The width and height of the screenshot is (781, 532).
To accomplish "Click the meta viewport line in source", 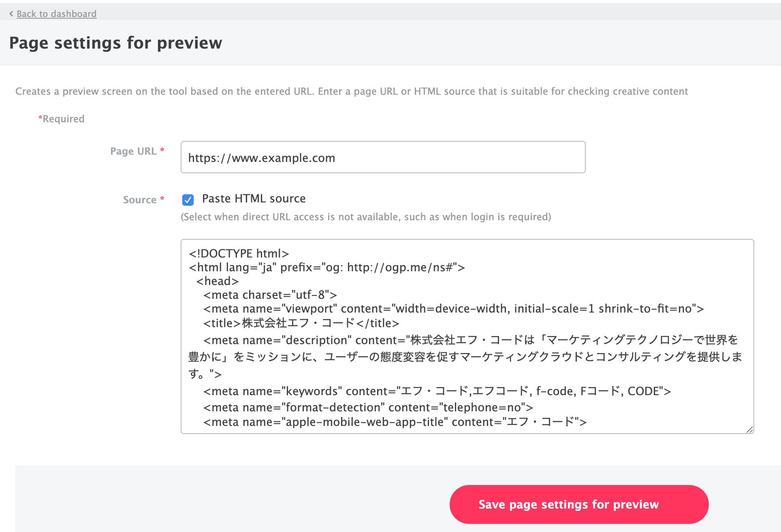I will point(453,309).
